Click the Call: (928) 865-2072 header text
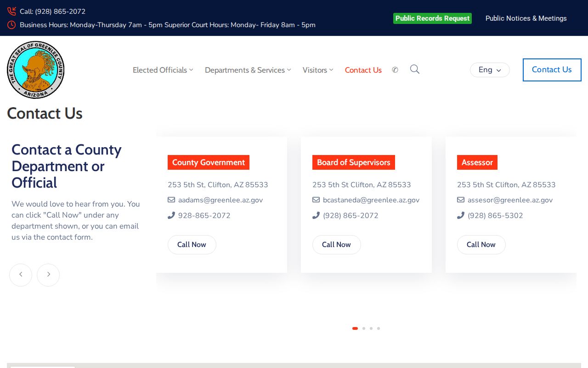This screenshot has width=588, height=368. pyautogui.click(x=52, y=11)
